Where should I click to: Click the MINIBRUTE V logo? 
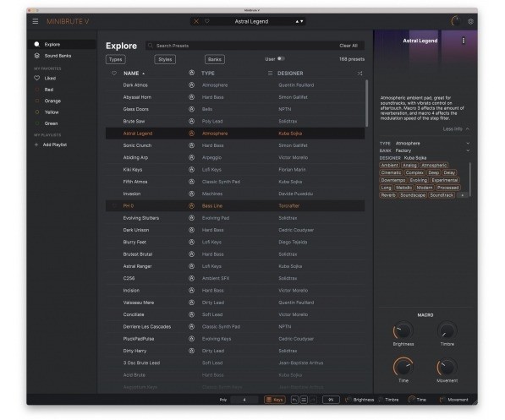(x=68, y=22)
